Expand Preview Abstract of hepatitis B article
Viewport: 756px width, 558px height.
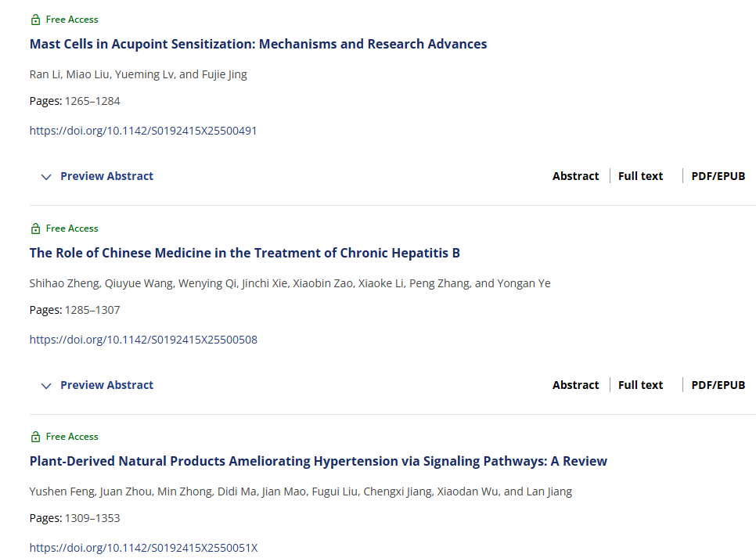[x=97, y=385]
